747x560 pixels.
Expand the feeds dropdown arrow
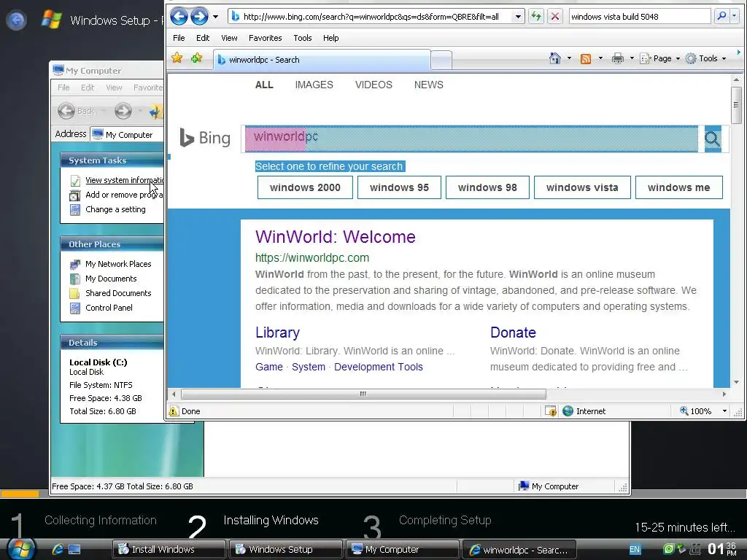pyautogui.click(x=600, y=58)
